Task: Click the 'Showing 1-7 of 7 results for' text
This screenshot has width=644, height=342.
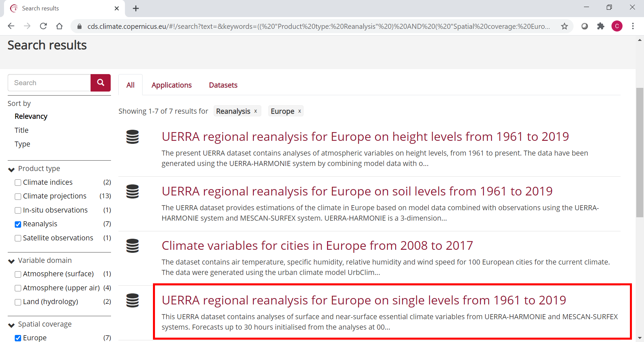Action: click(x=163, y=111)
